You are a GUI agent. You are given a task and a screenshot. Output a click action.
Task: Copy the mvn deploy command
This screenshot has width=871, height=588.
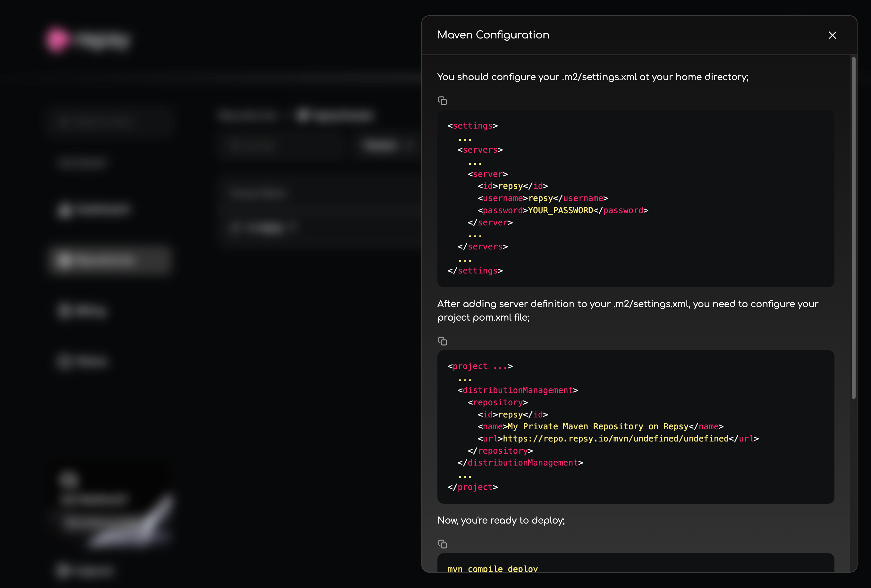point(442,544)
